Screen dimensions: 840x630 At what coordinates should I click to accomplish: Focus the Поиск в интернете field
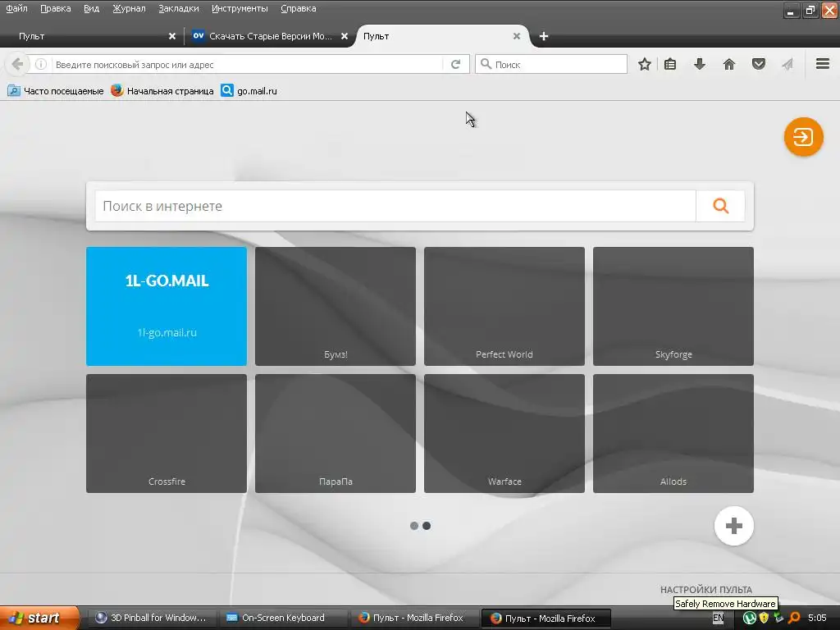tap(395, 206)
